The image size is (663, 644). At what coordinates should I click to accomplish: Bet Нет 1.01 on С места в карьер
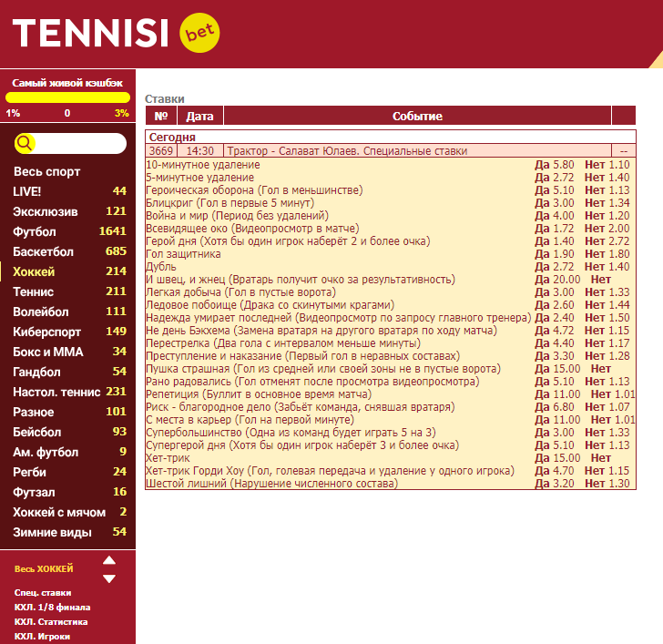tap(613, 420)
